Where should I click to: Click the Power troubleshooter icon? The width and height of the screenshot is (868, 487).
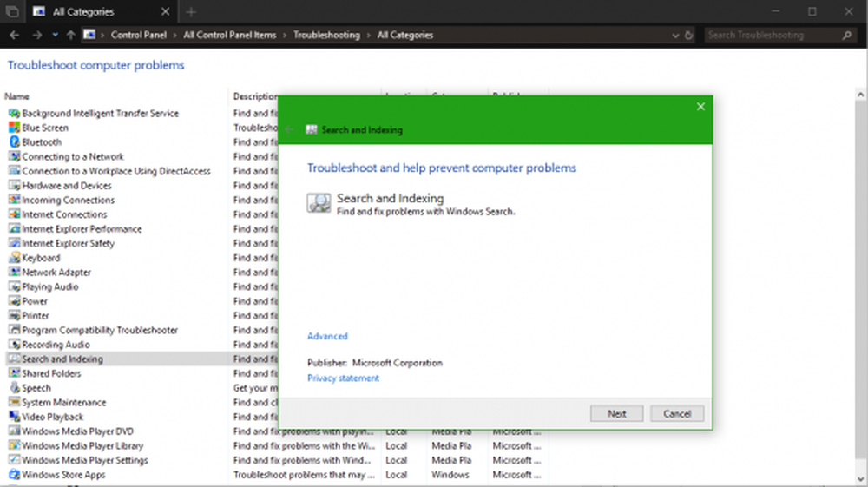coord(14,301)
